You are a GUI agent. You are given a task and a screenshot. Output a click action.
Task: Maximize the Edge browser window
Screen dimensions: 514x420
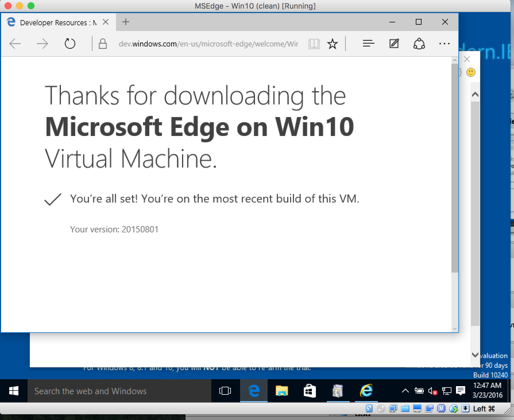pyautogui.click(x=419, y=22)
